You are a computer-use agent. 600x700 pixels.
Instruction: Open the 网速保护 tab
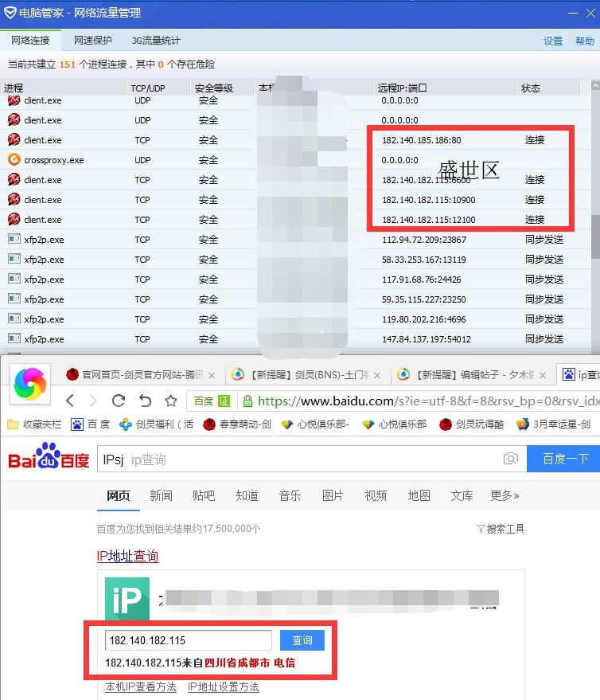coord(93,40)
